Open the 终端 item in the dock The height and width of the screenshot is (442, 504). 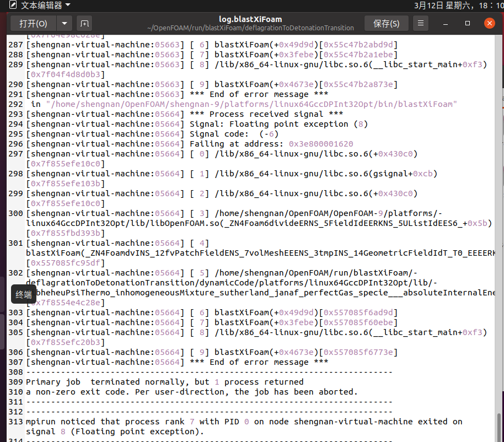coord(23,294)
